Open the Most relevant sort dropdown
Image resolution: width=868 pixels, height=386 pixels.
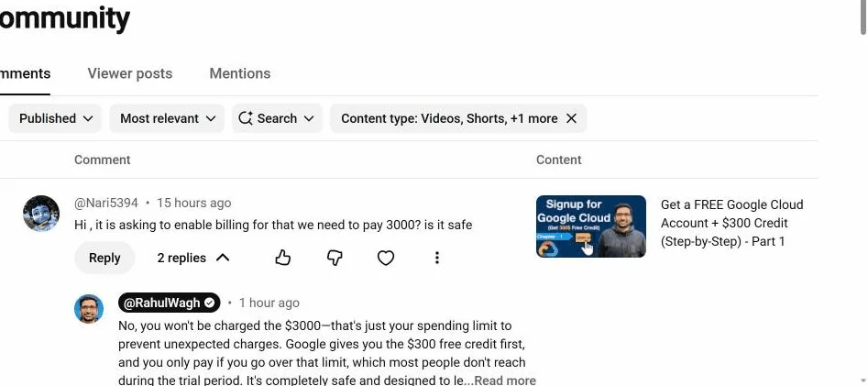[x=167, y=118]
